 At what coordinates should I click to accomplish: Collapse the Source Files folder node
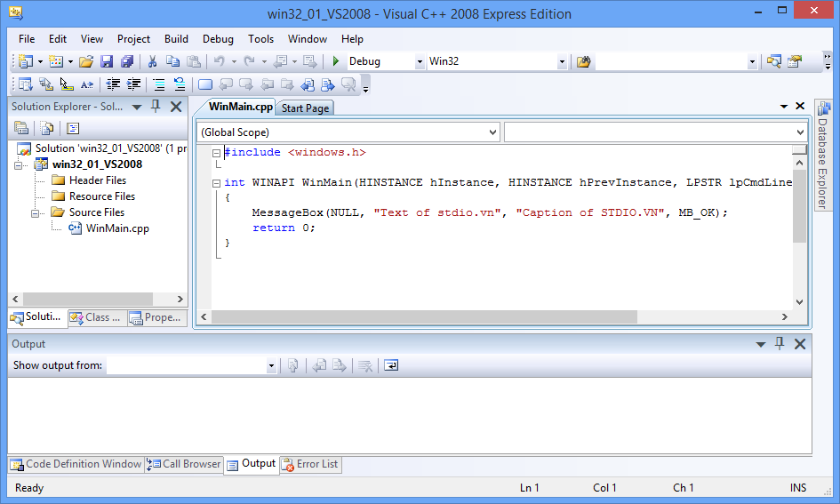pos(35,213)
